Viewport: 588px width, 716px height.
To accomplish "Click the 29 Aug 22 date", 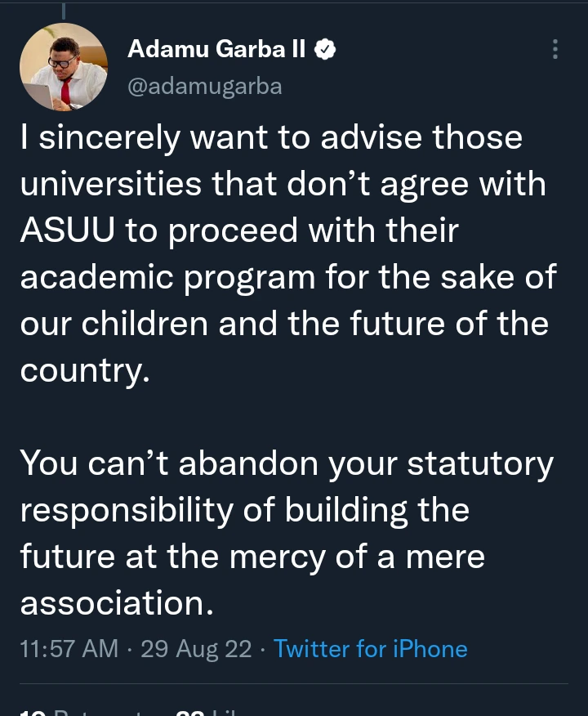I will (196, 649).
